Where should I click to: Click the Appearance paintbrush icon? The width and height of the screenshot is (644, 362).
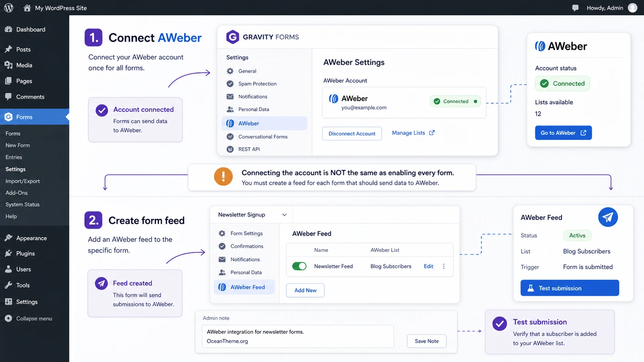click(x=8, y=238)
